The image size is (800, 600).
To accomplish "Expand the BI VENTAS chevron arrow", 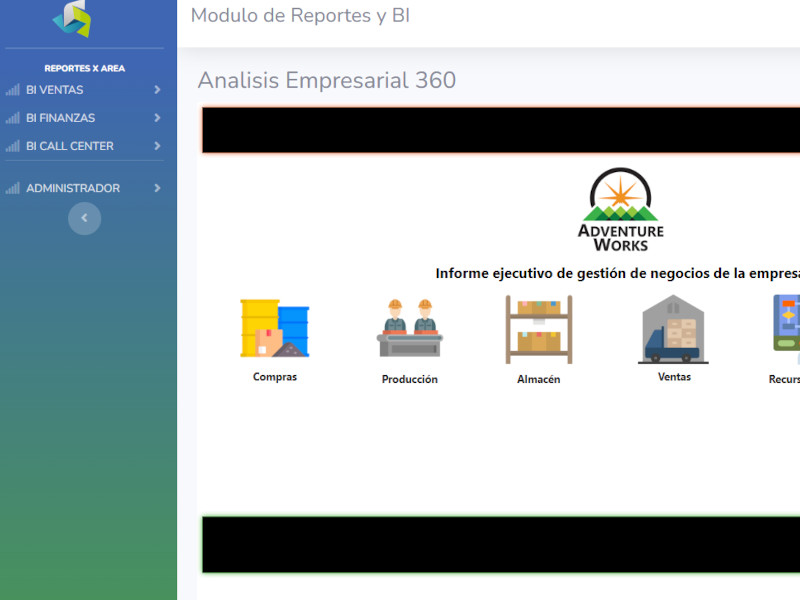I will [157, 90].
